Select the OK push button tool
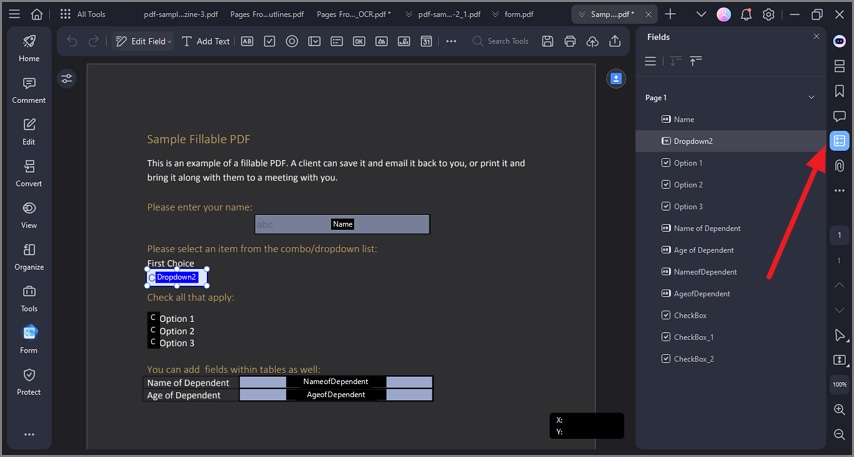The height and width of the screenshot is (457, 854). [x=359, y=41]
